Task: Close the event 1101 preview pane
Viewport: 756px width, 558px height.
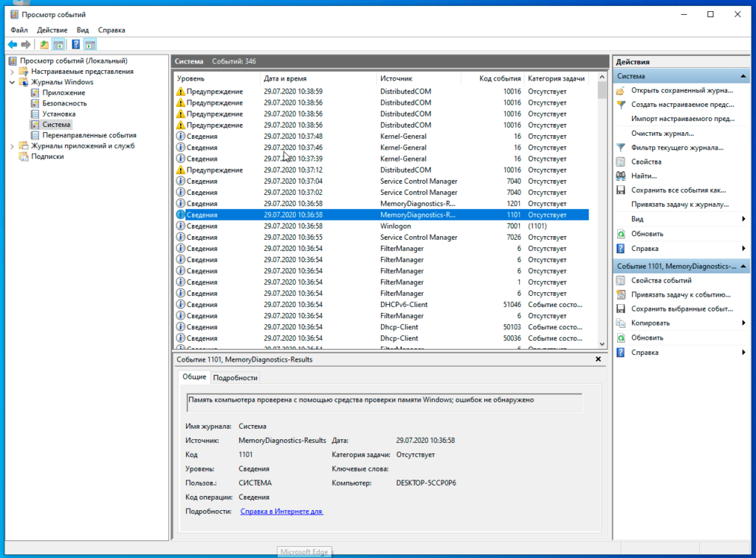Action: click(598, 359)
